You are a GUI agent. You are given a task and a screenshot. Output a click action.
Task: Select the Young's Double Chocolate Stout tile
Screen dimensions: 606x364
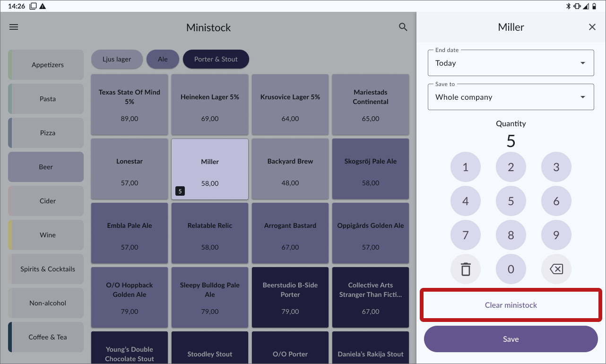coord(130,347)
